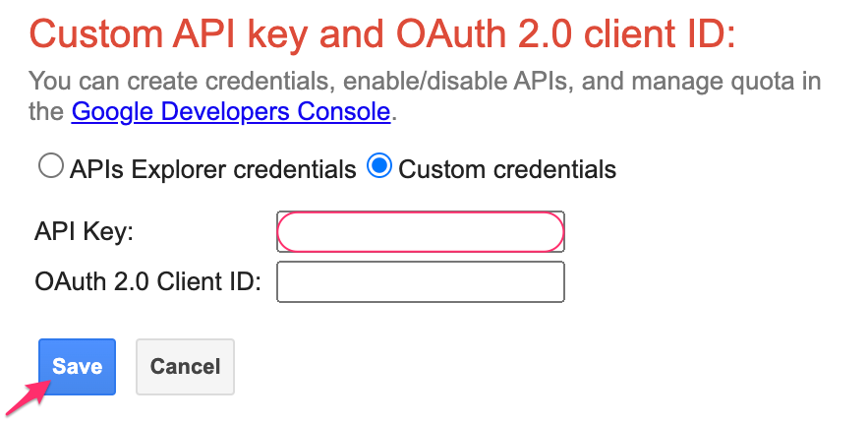Click the "APIs Explorer credentials" label text
The image size is (868, 423).
212,169
